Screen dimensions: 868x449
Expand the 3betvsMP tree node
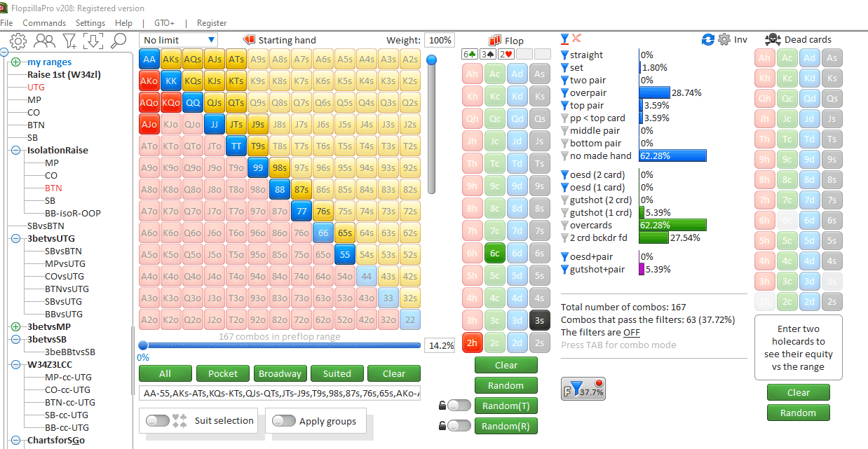pos(15,326)
